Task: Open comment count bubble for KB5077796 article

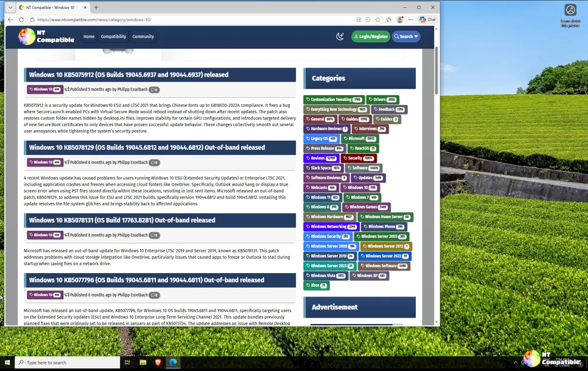Action: point(154,295)
